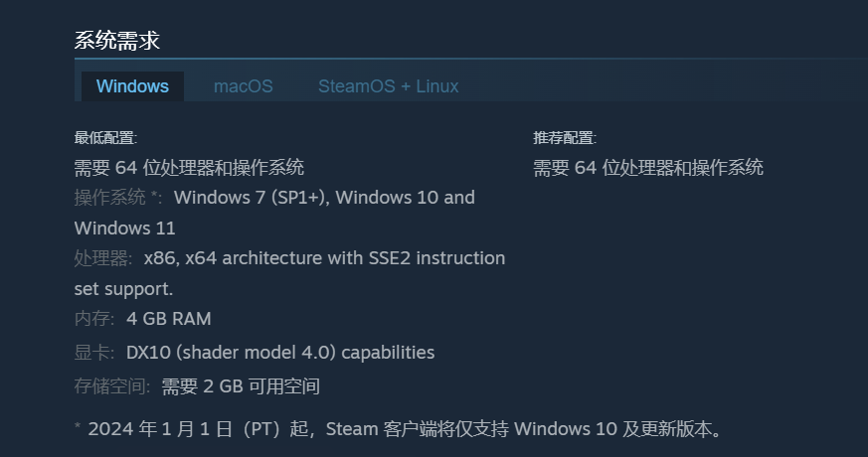This screenshot has height=457, width=868.
Task: Click the 处理器 x86, x64 architecture line
Action: click(289, 258)
